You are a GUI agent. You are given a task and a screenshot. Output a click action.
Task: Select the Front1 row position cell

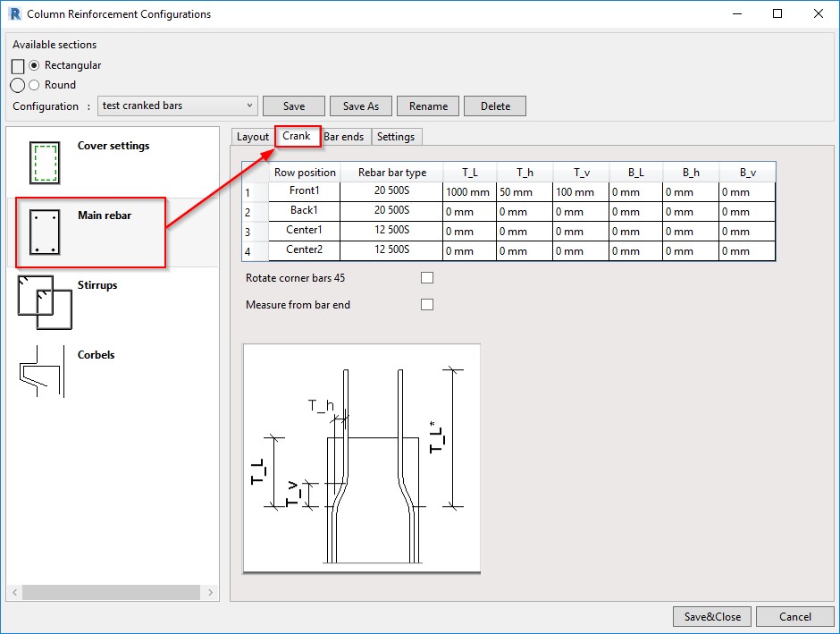[x=304, y=191]
